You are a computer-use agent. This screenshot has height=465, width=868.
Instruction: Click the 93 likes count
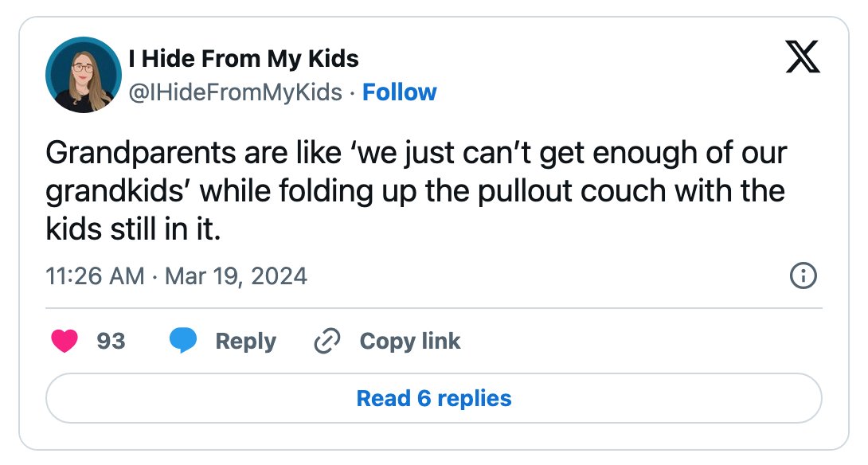(111, 341)
